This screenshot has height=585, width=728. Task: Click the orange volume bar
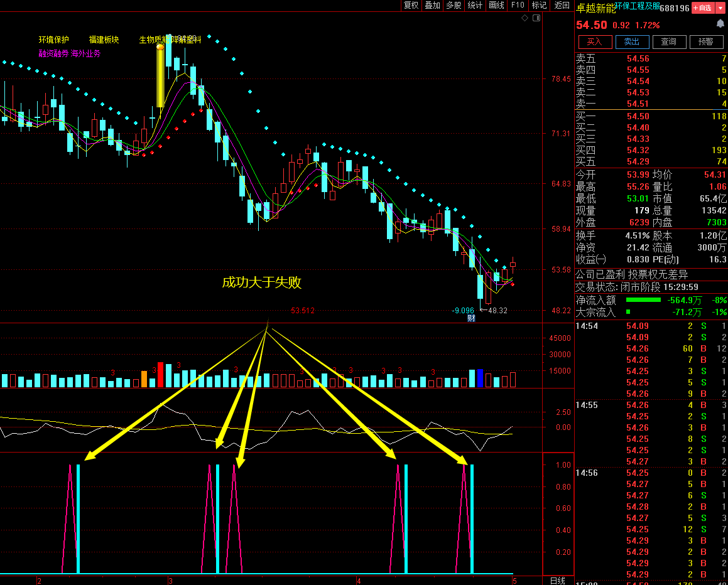(144, 379)
